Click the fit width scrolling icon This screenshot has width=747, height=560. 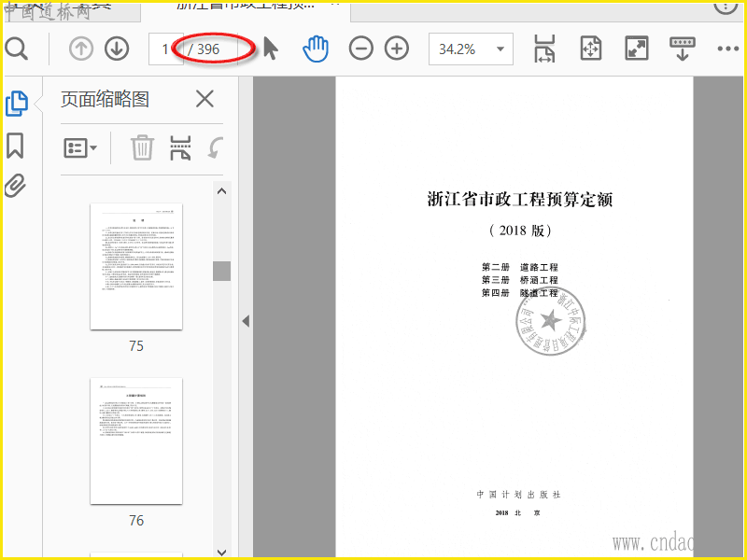tap(544, 49)
